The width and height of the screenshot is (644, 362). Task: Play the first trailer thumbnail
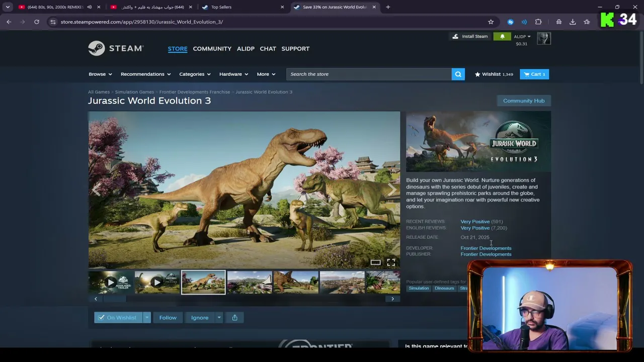tap(111, 282)
